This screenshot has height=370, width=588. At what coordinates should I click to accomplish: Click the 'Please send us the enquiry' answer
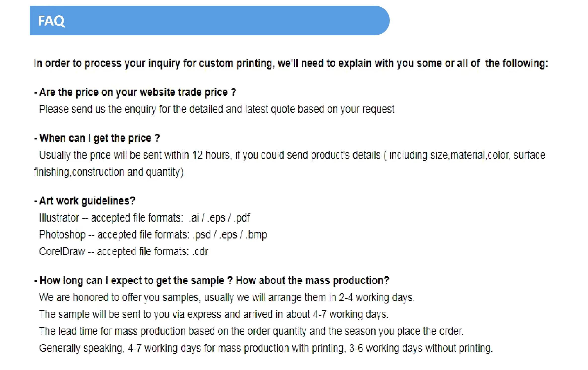[x=218, y=109]
